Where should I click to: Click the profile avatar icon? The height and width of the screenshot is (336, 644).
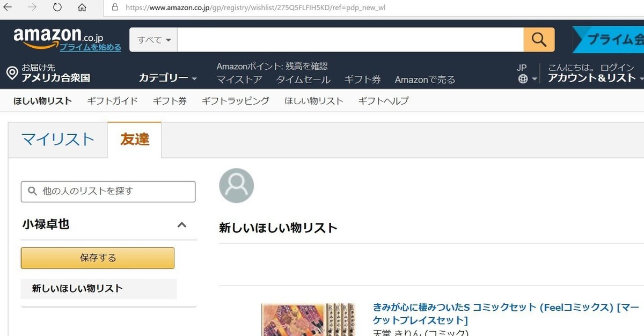click(236, 186)
